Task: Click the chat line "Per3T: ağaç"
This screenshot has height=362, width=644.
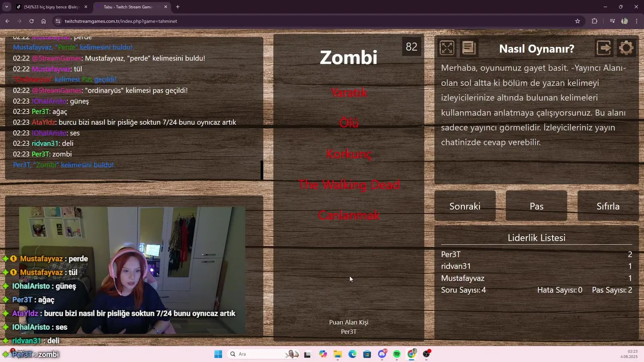Action: click(x=40, y=112)
